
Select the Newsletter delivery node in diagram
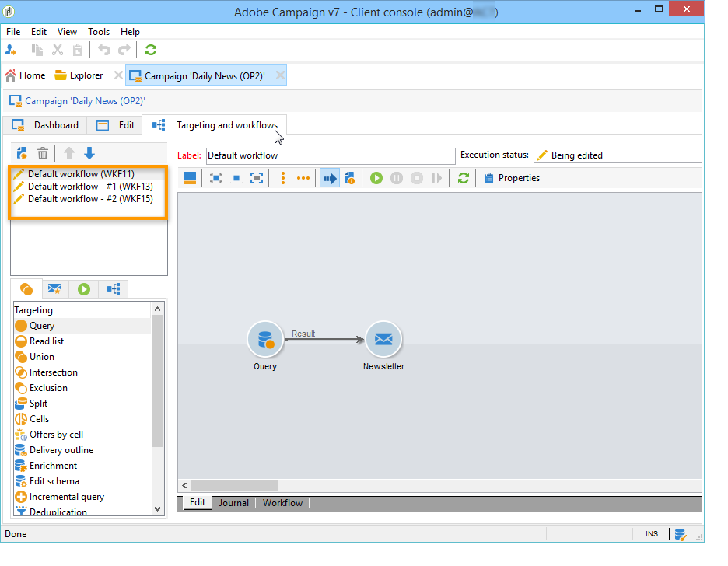tap(383, 340)
